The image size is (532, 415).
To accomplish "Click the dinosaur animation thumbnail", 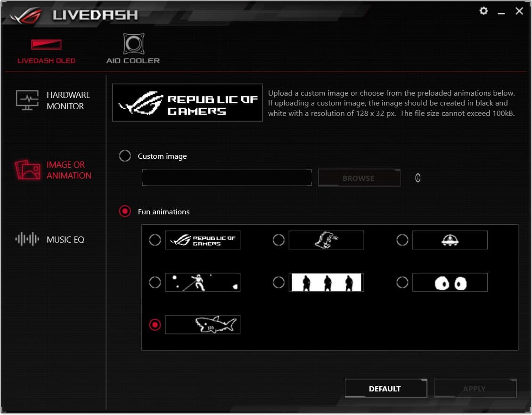I will [327, 240].
